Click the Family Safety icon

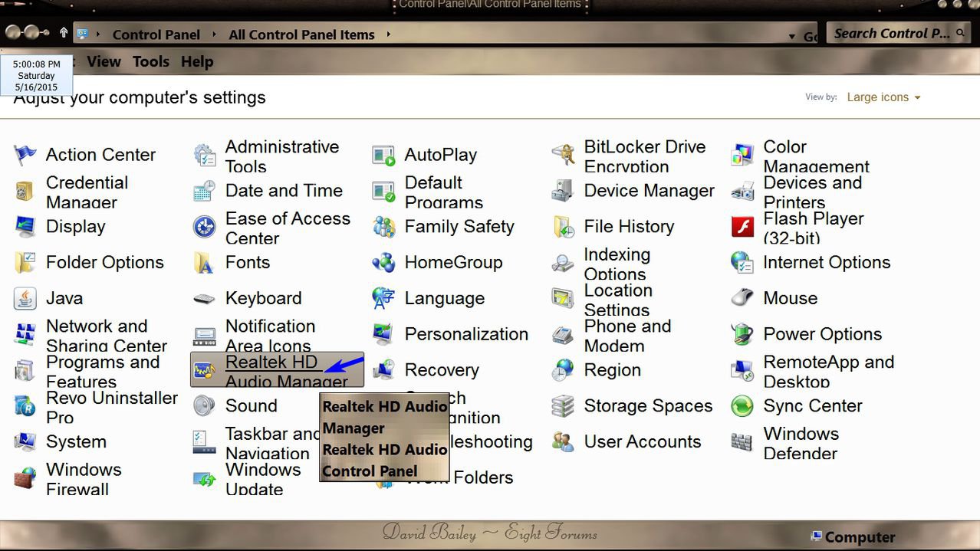[x=384, y=227]
